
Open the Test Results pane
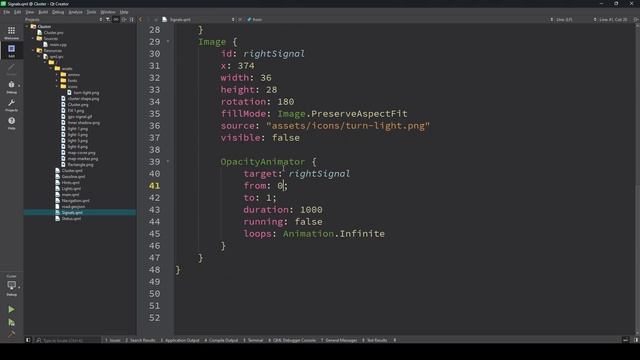click(374, 340)
